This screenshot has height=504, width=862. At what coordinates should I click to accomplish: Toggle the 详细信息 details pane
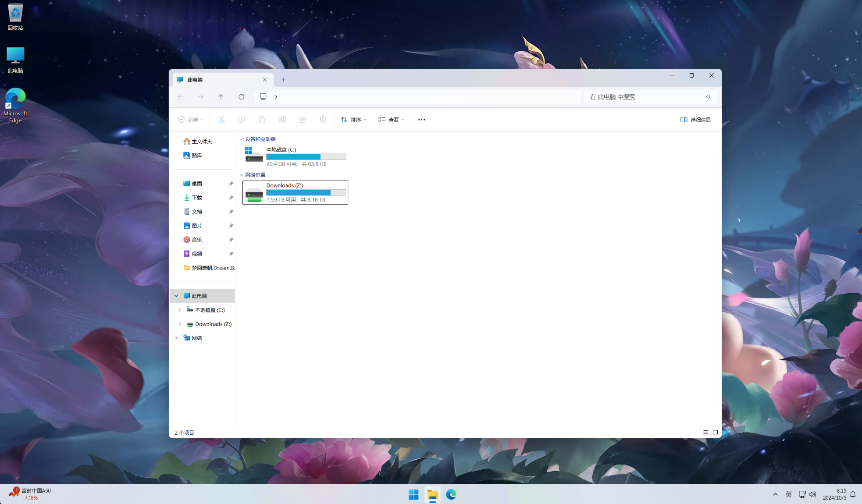[x=695, y=120]
